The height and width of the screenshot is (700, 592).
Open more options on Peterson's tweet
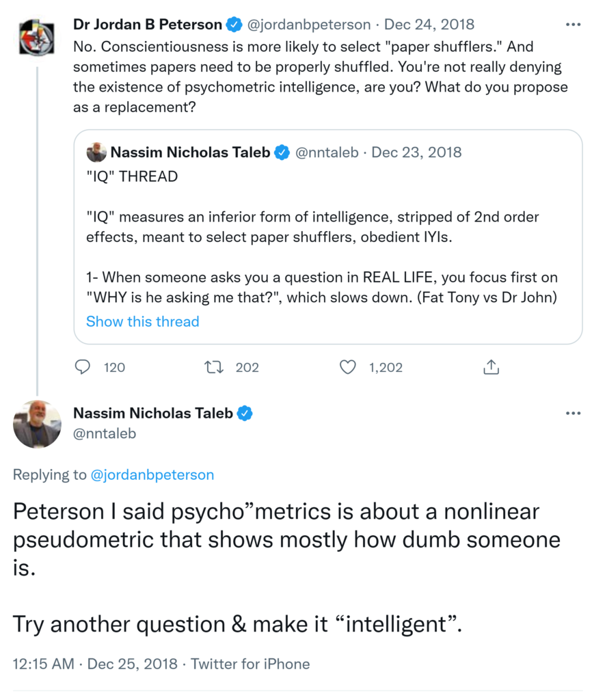pyautogui.click(x=573, y=25)
